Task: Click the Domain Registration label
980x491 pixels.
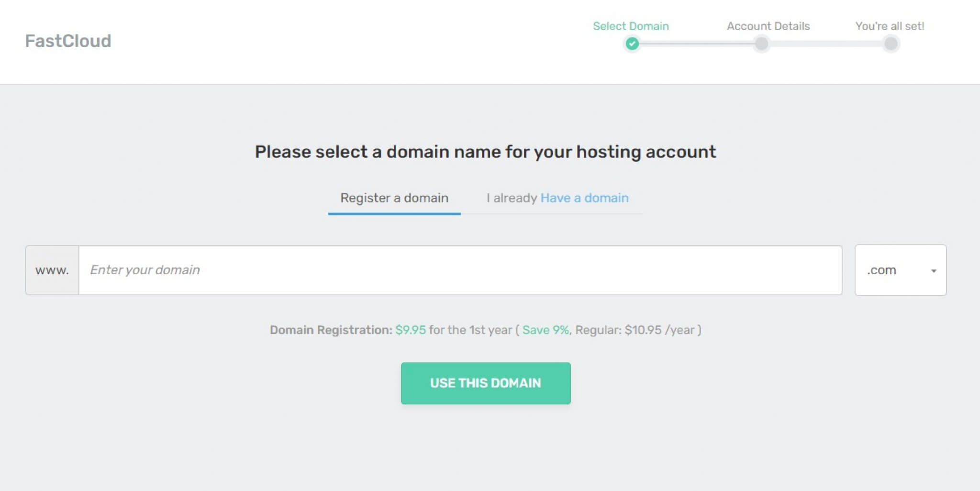Action: (x=329, y=329)
